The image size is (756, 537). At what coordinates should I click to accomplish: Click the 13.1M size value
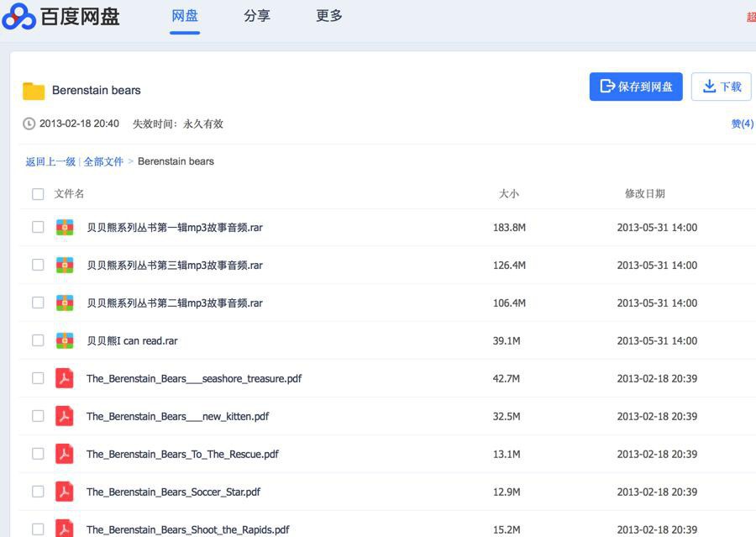pos(507,454)
